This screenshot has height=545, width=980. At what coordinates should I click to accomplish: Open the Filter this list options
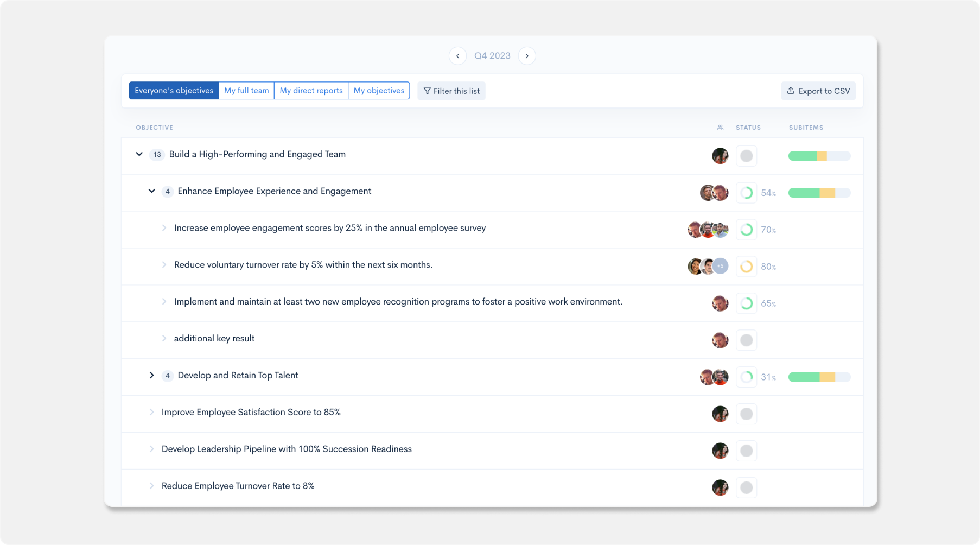(x=451, y=91)
